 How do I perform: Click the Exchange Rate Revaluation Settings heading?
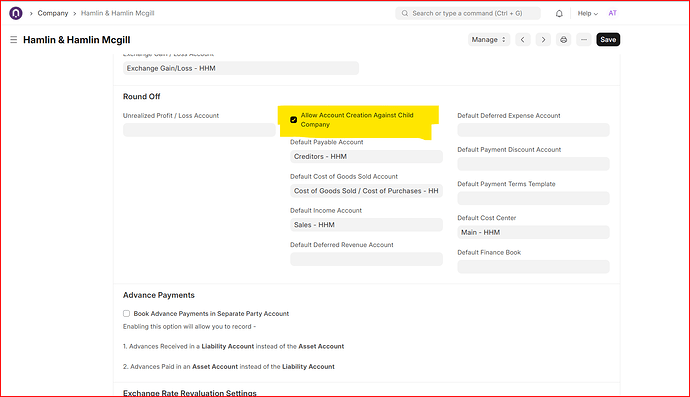pos(190,393)
